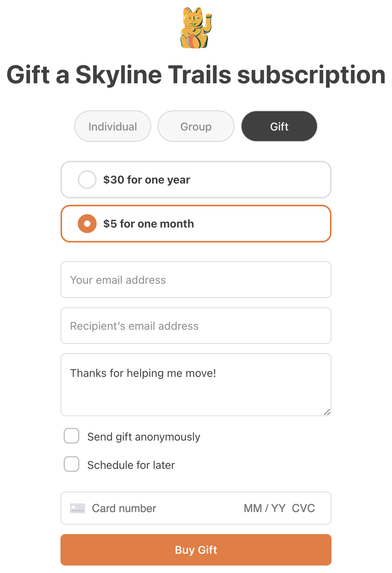Click the Gift a Skyline Trails subscription heading
Screen dimensions: 392x573
coord(196,75)
